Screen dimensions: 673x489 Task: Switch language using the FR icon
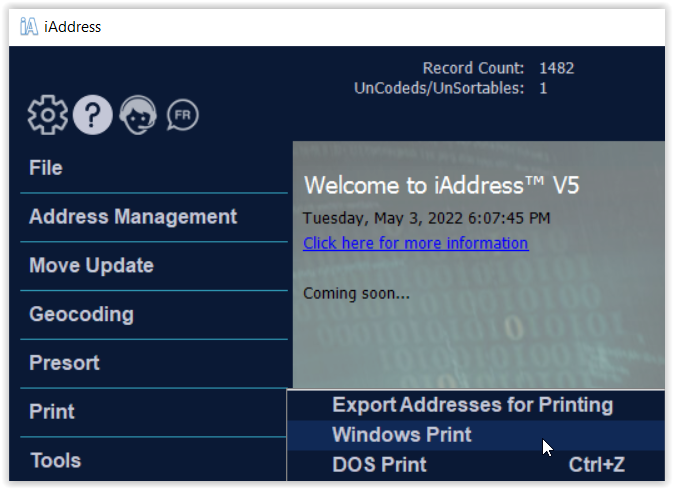pyautogui.click(x=182, y=115)
